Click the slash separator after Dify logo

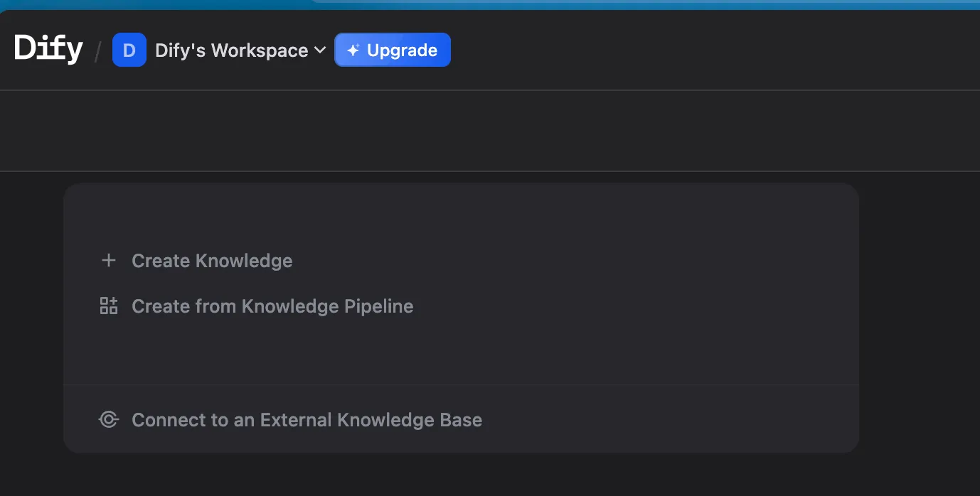[x=98, y=51]
